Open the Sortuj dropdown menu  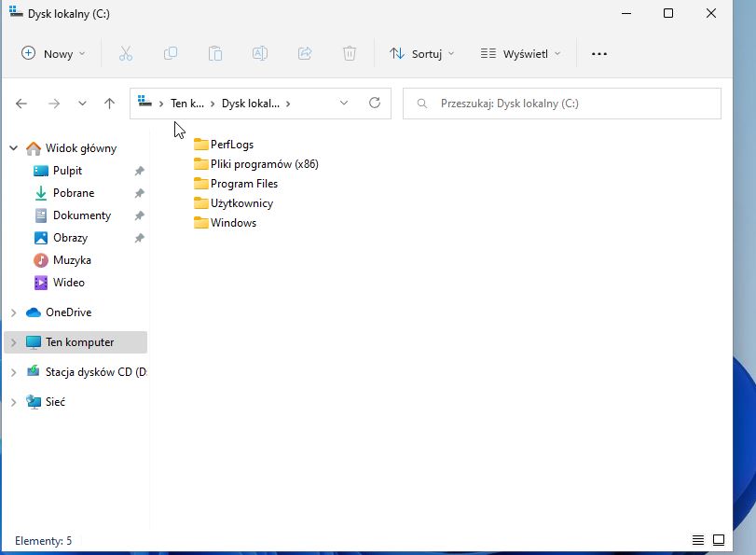tap(422, 53)
